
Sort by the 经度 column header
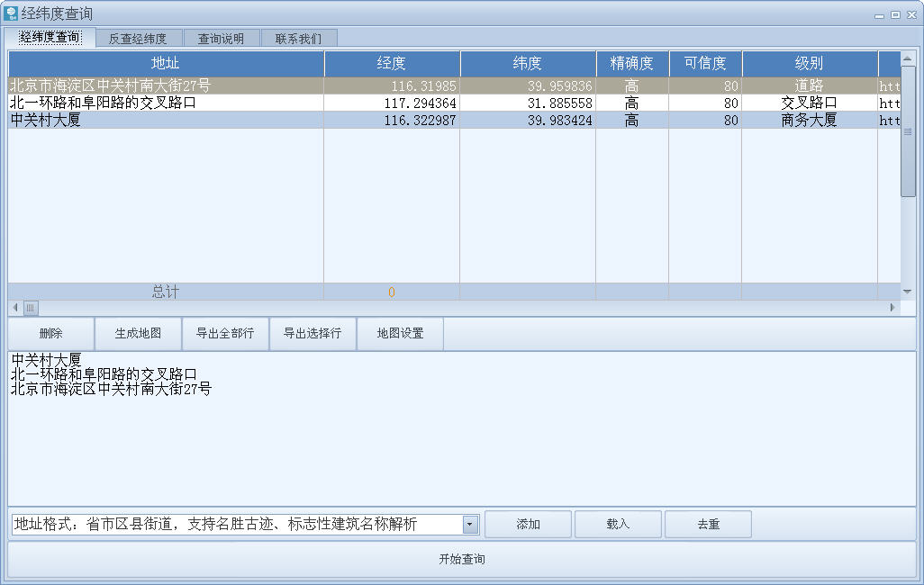(392, 64)
